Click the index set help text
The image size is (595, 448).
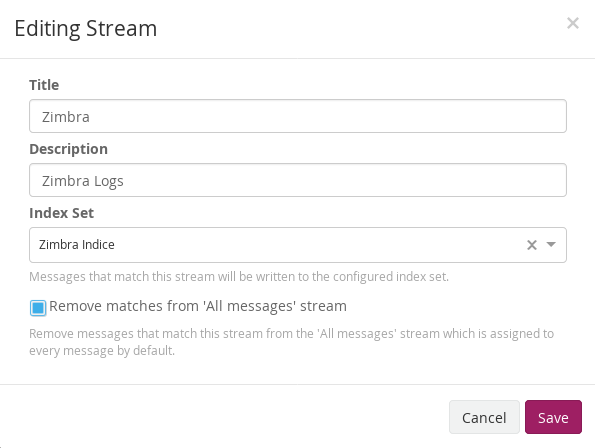click(x=239, y=277)
